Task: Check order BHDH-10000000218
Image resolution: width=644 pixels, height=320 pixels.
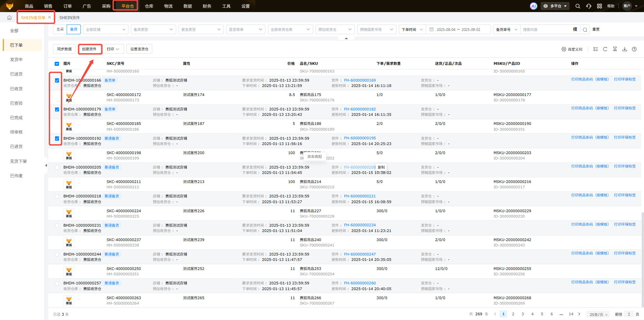Action: point(57,196)
